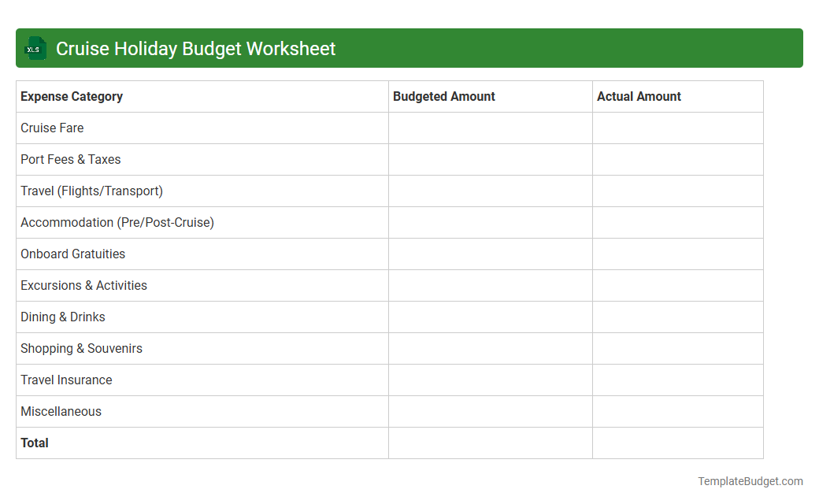
Task: Click the Miscellaneous category cell
Action: click(x=61, y=411)
